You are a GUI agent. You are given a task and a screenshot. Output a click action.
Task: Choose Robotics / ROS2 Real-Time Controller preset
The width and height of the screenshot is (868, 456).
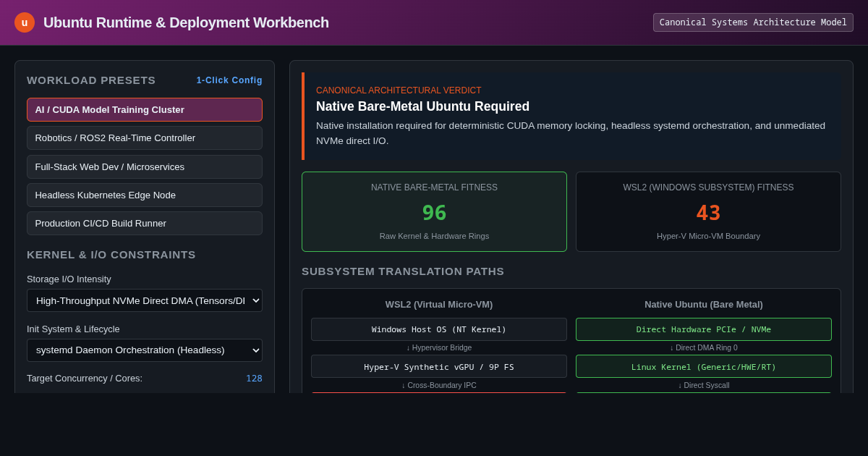[145, 138]
